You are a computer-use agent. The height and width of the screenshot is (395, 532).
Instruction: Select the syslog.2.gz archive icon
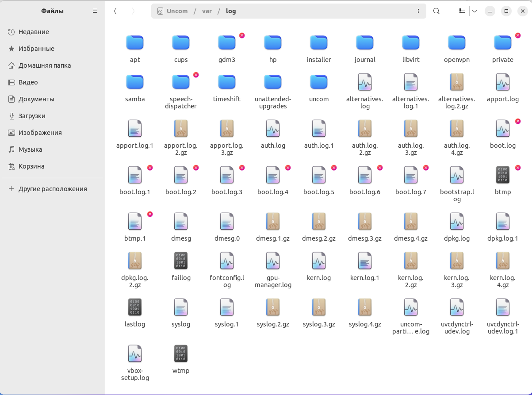[x=273, y=307]
